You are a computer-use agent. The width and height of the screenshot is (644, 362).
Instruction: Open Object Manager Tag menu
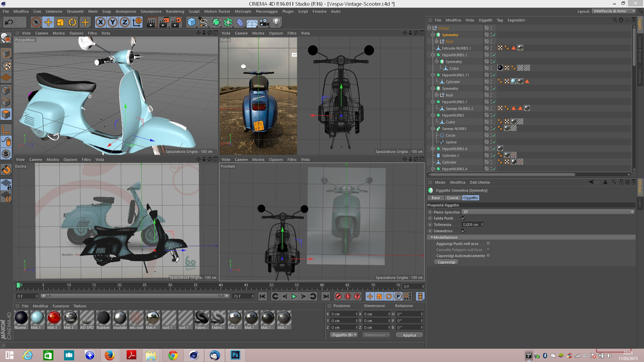500,20
